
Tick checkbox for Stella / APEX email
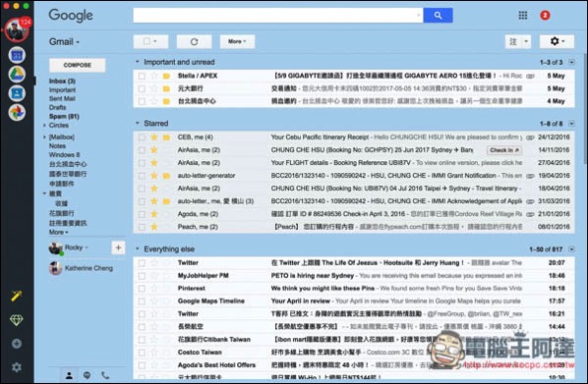pyautogui.click(x=142, y=76)
